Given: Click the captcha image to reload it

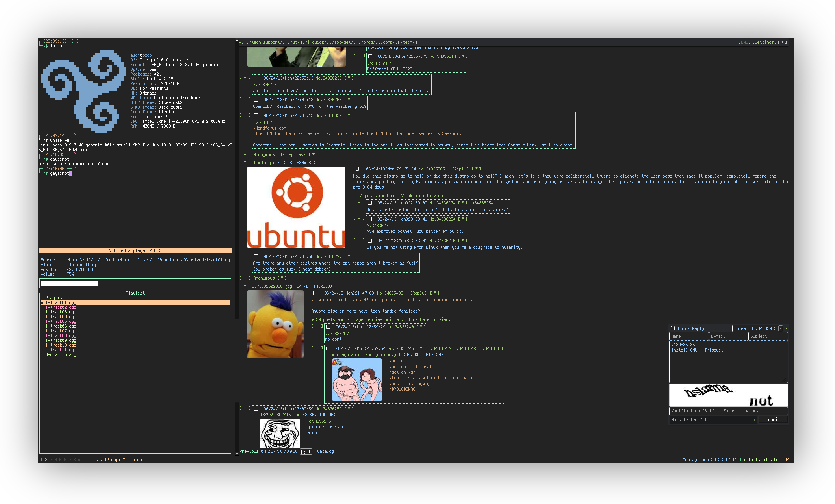Looking at the screenshot, I should [x=729, y=395].
